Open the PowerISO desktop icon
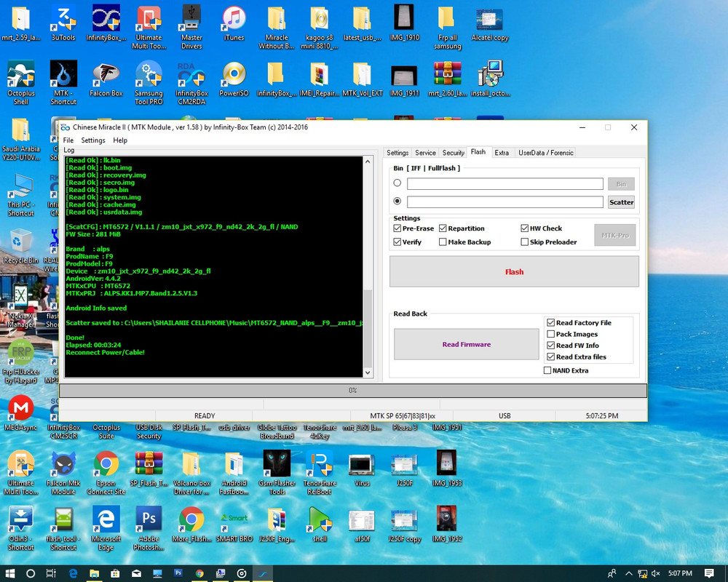 (234, 79)
